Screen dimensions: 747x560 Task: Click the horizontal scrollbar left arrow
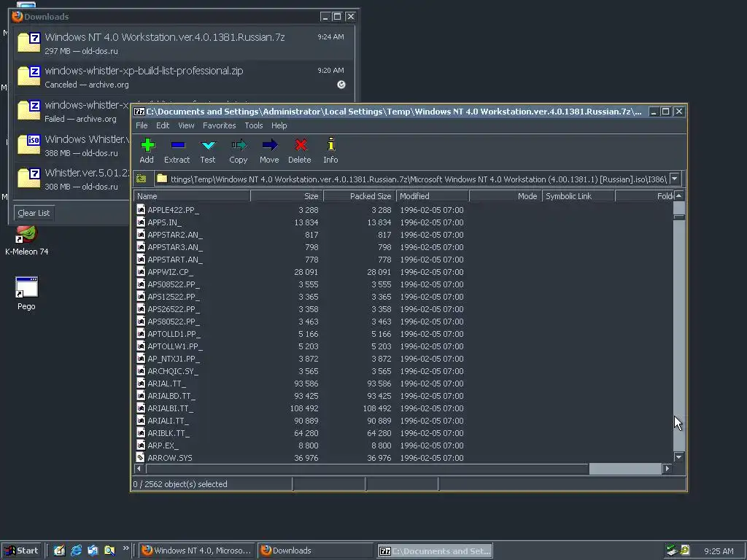tap(139, 469)
